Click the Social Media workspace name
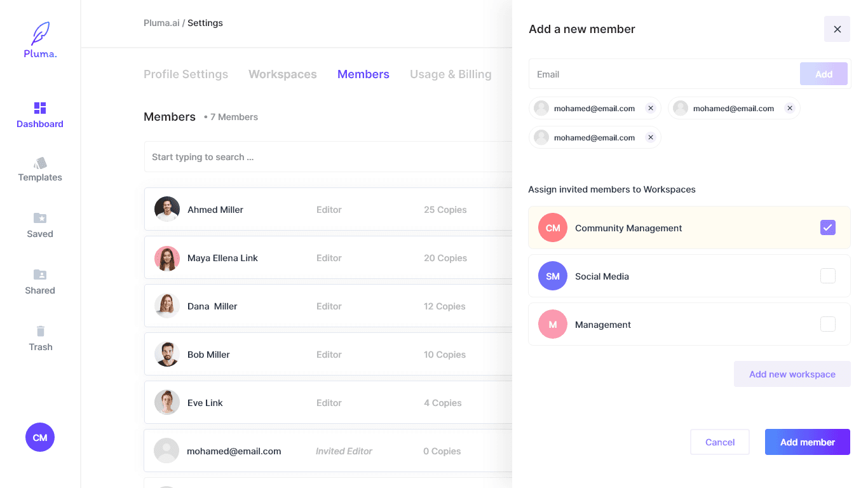868x488 pixels. [x=602, y=276]
